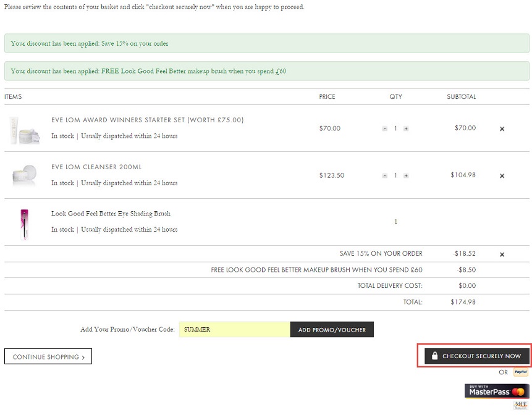Click the FREE makeup brush discount banner

(267, 71)
